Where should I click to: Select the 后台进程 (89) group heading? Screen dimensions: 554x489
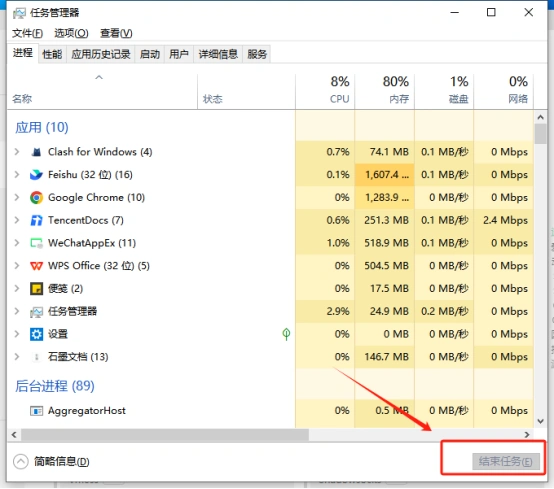[x=55, y=386]
